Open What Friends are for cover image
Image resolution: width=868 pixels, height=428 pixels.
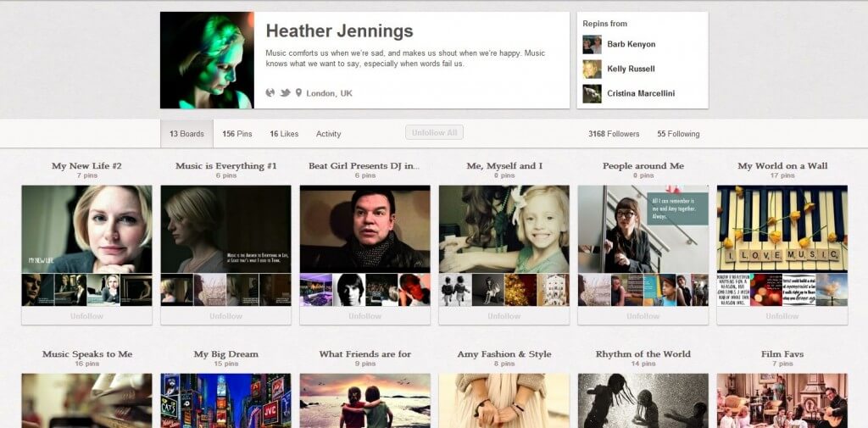[364, 400]
